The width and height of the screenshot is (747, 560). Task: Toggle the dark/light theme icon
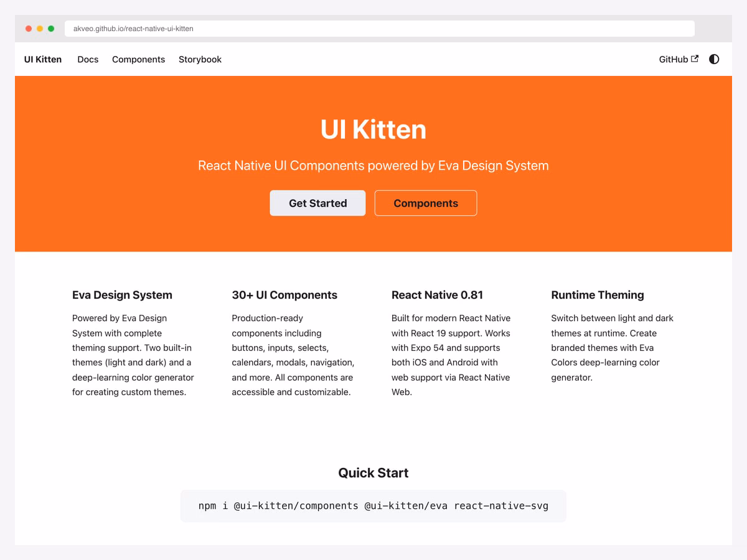pyautogui.click(x=714, y=59)
